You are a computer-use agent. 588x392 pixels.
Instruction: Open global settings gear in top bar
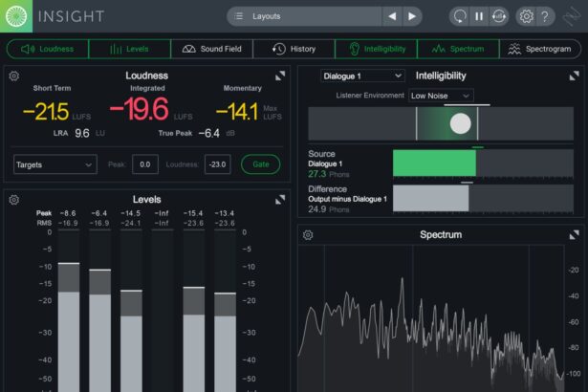tap(526, 16)
